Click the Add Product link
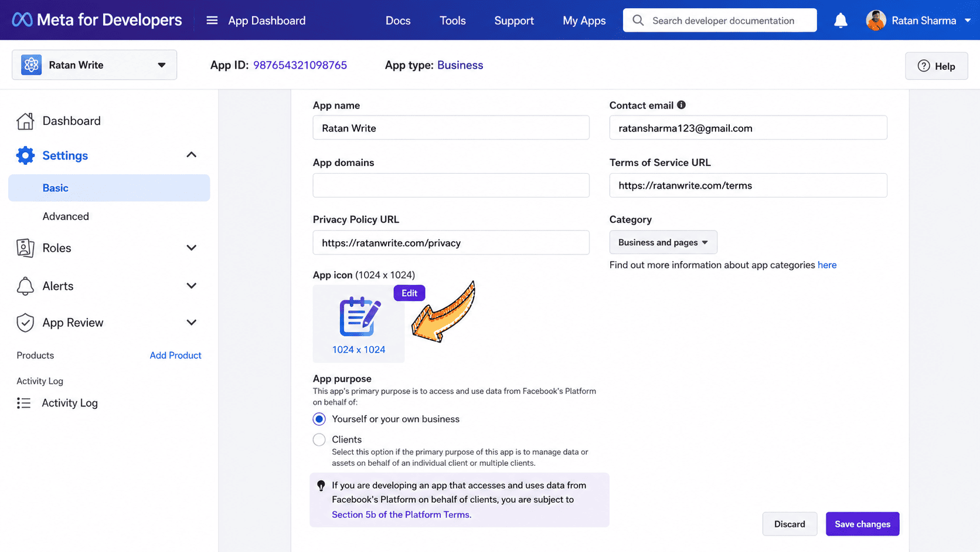 (175, 355)
